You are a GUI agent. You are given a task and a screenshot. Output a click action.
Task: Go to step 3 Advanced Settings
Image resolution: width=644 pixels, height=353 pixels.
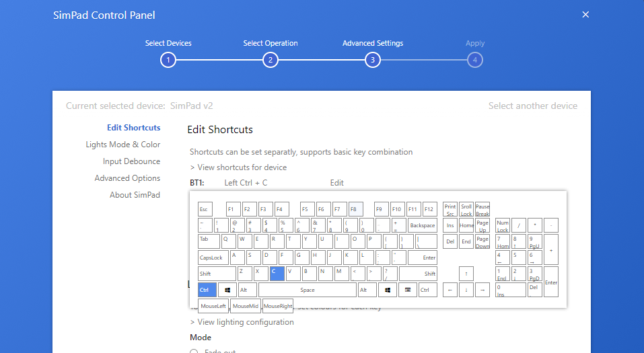point(373,60)
